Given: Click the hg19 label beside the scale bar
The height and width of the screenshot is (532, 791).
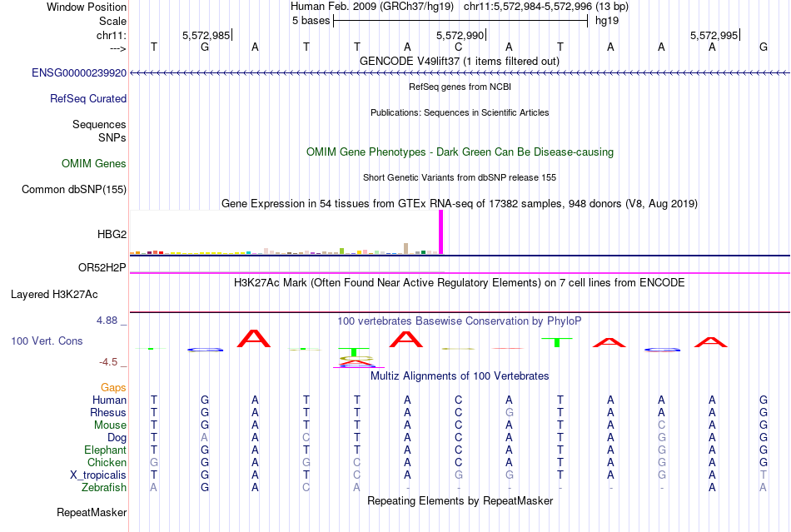Looking at the screenshot, I should point(607,21).
